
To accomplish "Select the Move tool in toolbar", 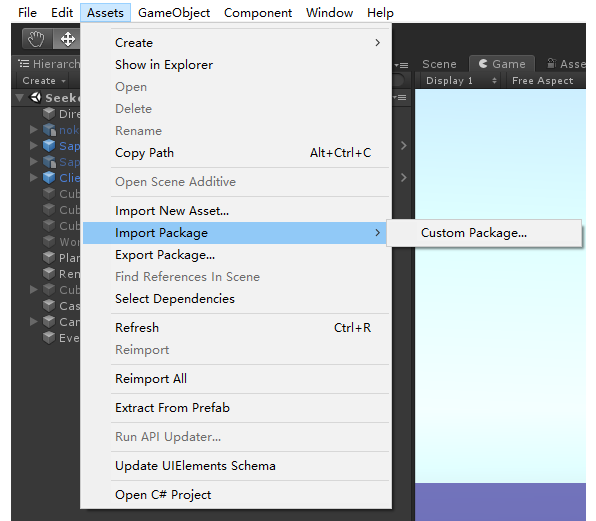I will [x=67, y=39].
